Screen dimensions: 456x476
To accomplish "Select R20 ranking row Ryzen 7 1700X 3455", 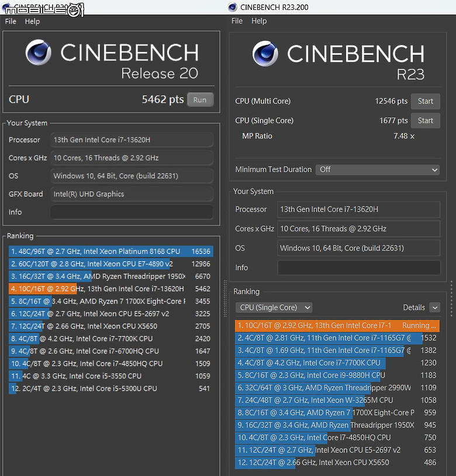I will [x=111, y=301].
